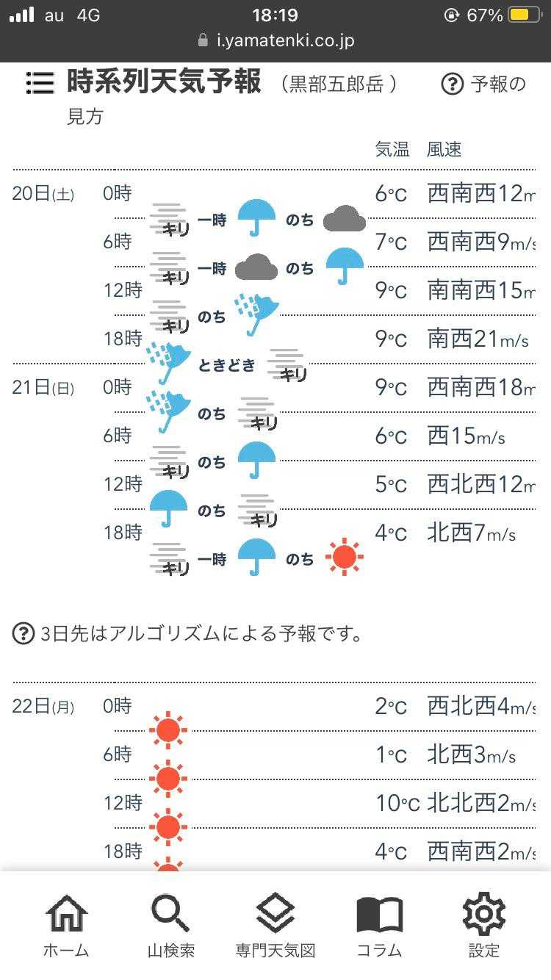Tap the battery indicator in status bar

click(525, 15)
